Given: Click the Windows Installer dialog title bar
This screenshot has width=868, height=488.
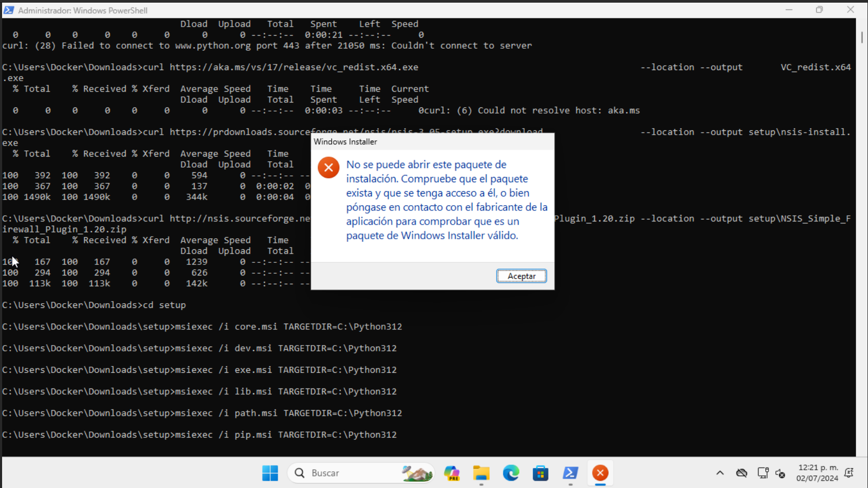Looking at the screenshot, I should point(432,141).
